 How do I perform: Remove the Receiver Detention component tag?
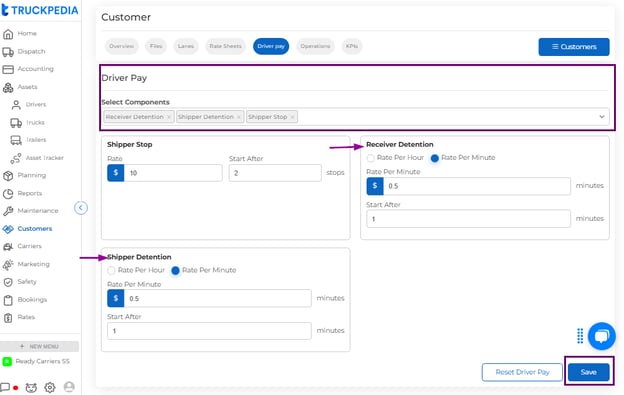tap(169, 117)
